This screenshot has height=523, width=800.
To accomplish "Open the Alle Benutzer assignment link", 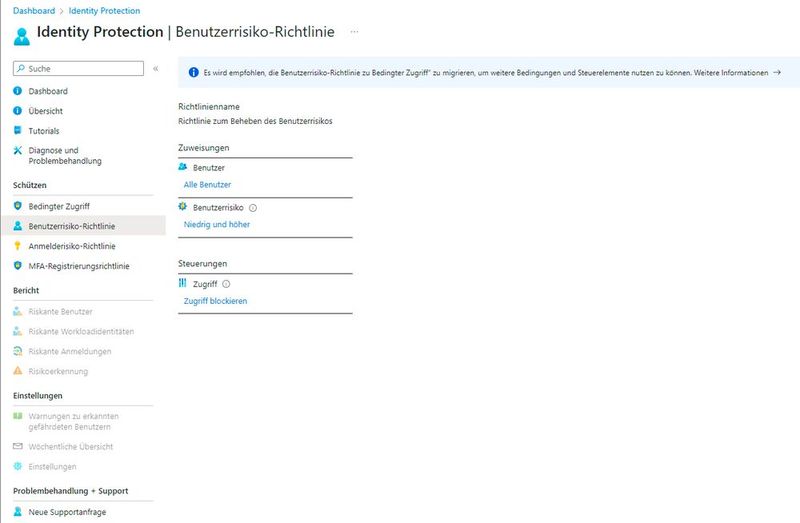I will [207, 184].
